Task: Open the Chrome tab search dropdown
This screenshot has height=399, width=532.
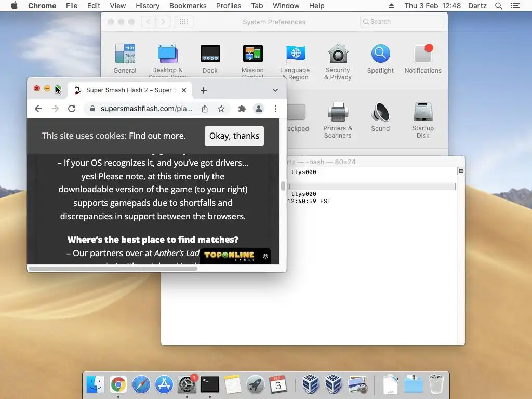Action: click(275, 90)
